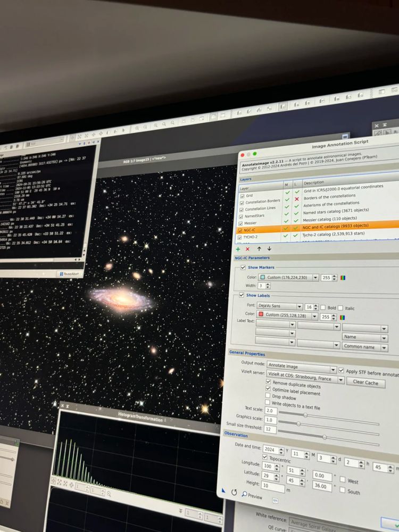
Task: Click the font size 16 spinner
Action: point(312,307)
